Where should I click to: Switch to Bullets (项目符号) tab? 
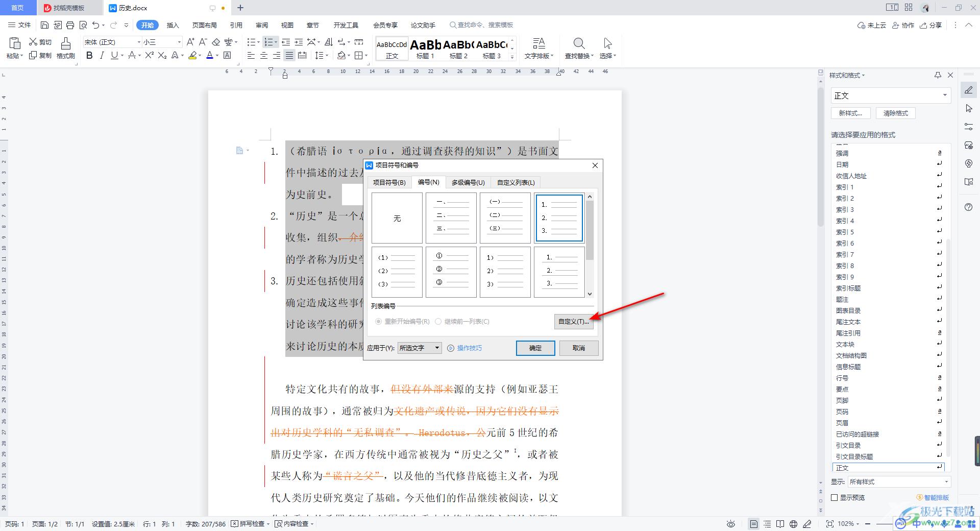tap(389, 182)
